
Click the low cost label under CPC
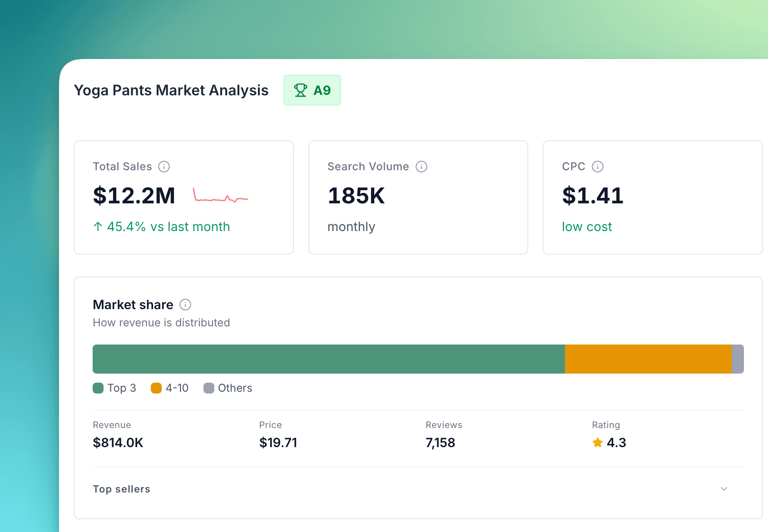[587, 227]
